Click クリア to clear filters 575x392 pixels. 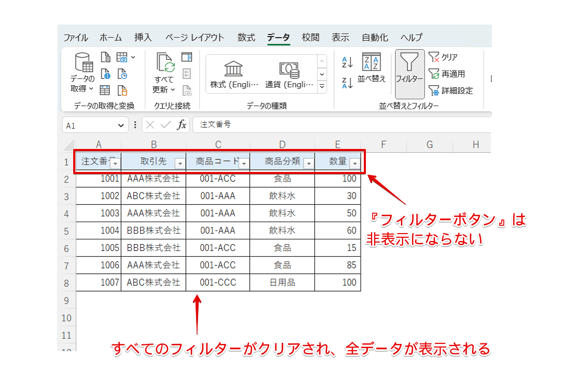pos(443,57)
